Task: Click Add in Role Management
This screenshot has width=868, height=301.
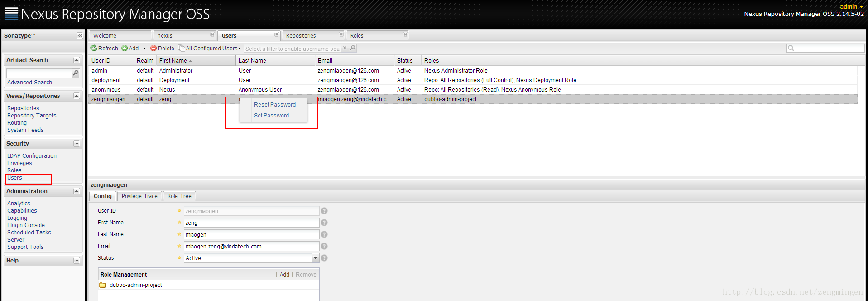Action: (x=284, y=275)
